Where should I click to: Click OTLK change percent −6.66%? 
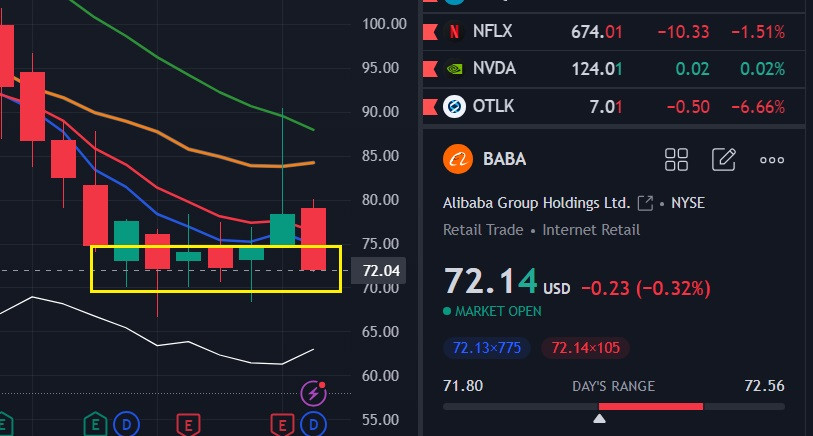pyautogui.click(x=758, y=107)
